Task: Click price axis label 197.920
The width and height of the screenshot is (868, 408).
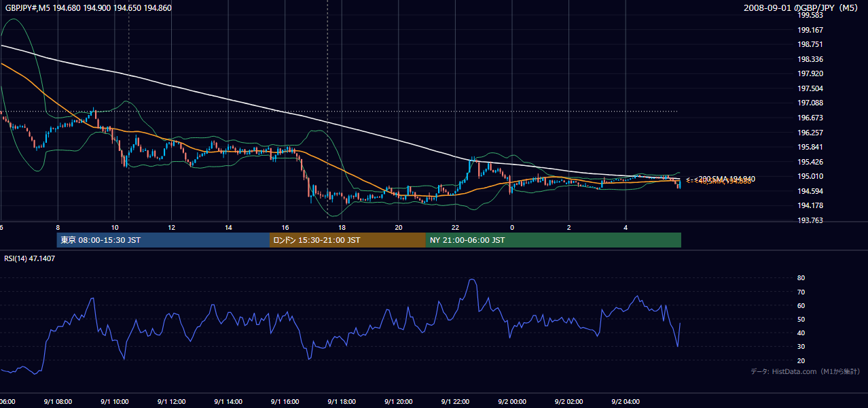Action: pos(810,73)
